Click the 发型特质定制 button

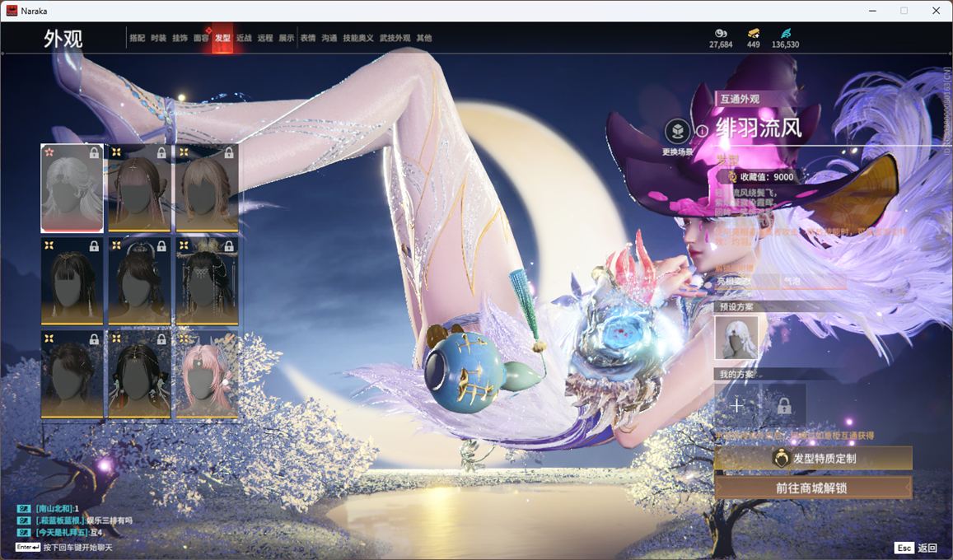coord(813,459)
